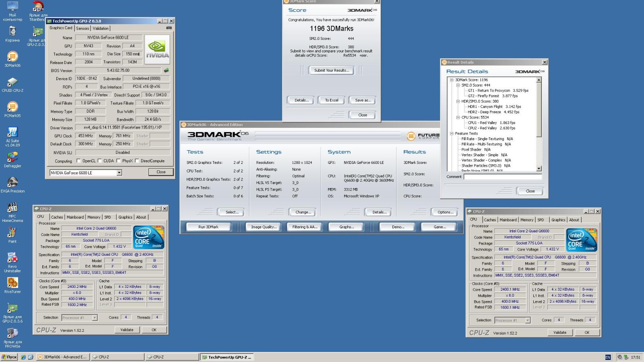Click the Futuremark logo in 3DMark06 window

pos(423,136)
